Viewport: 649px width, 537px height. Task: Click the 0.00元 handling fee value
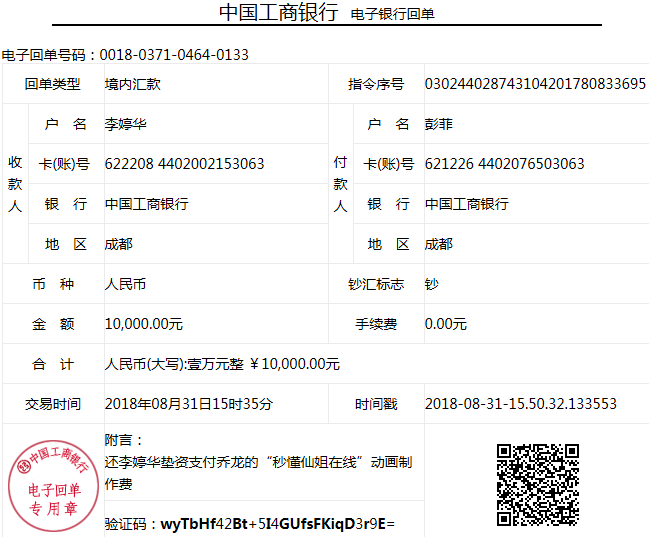pyautogui.click(x=446, y=324)
